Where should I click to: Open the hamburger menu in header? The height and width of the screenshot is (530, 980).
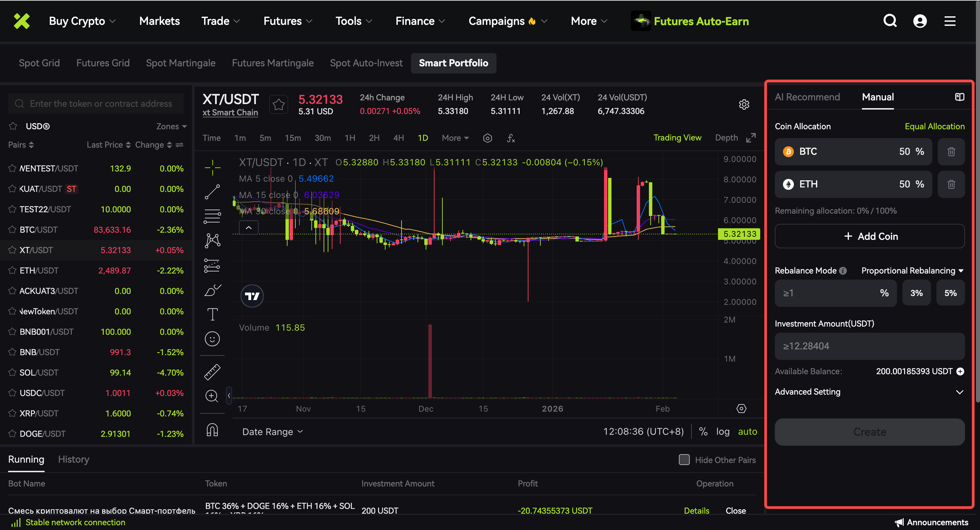[x=950, y=21]
